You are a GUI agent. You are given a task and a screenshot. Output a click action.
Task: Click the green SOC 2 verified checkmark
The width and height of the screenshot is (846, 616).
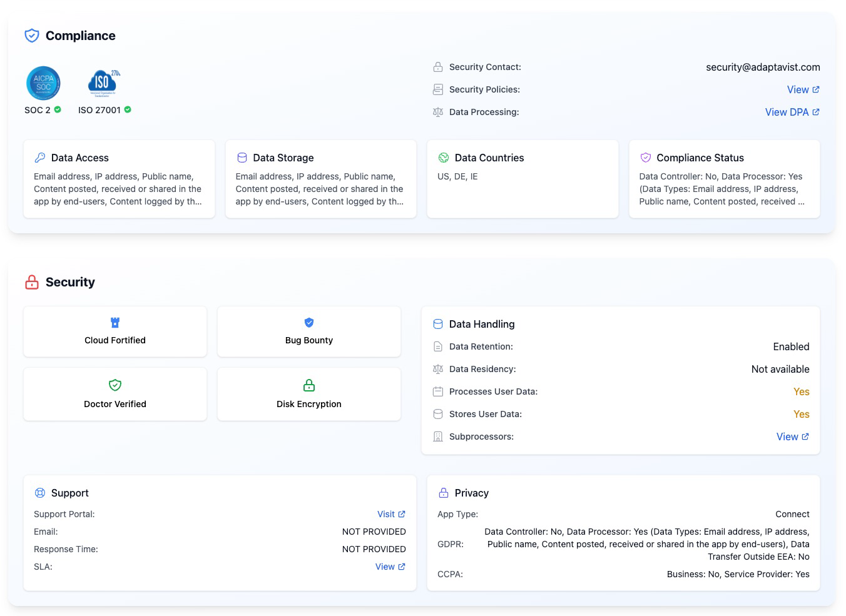point(58,109)
